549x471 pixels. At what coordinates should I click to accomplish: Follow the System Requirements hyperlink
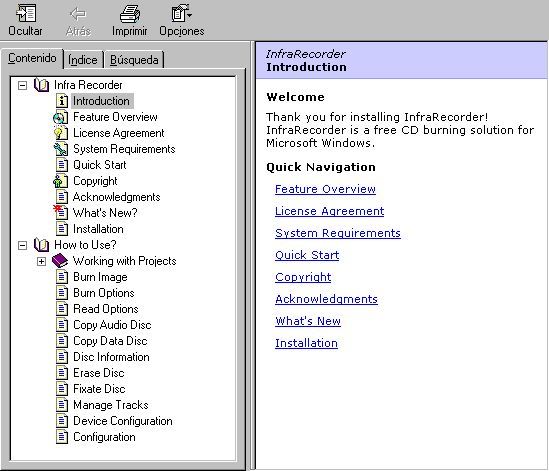click(x=338, y=233)
